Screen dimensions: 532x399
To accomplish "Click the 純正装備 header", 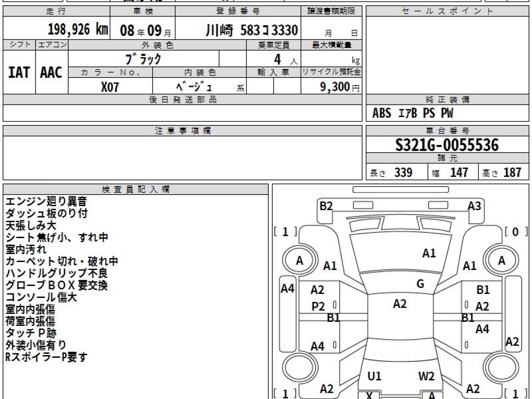I will 448,100.
